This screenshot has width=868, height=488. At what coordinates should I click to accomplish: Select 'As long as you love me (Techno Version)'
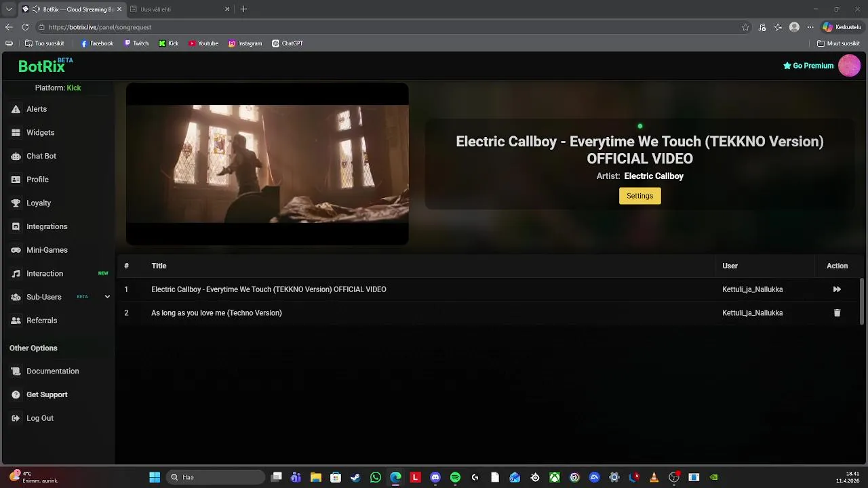pos(216,313)
